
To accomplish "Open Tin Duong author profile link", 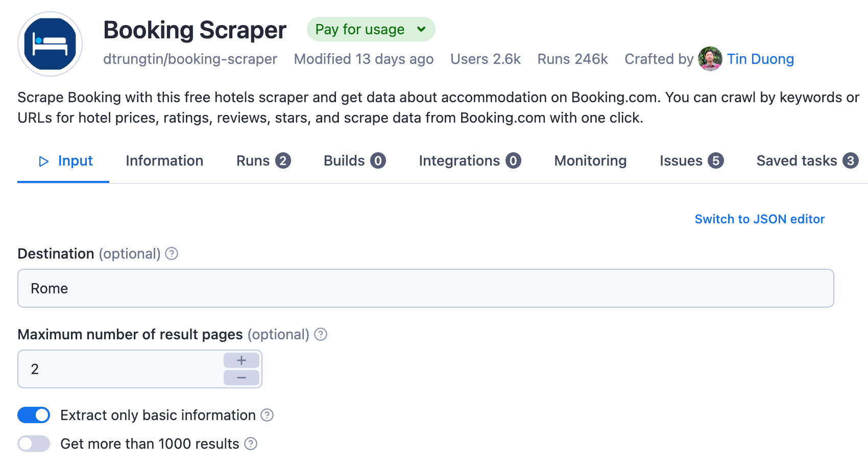I will click(760, 59).
